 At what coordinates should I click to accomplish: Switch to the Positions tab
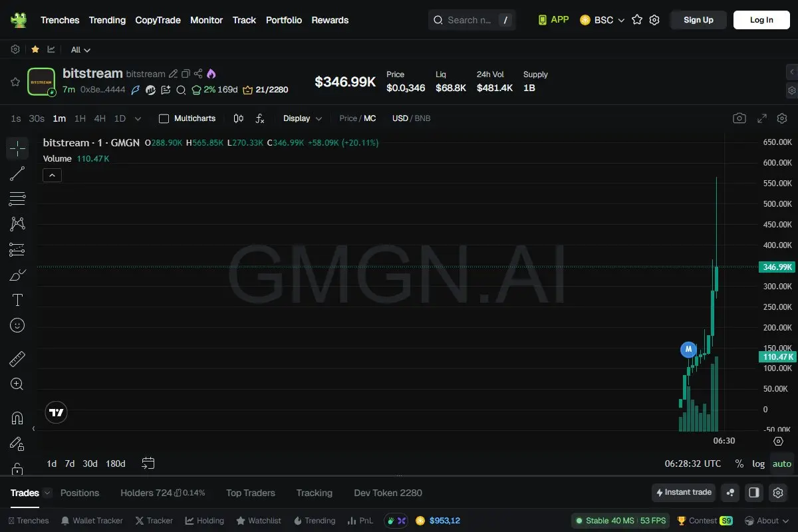pyautogui.click(x=80, y=493)
